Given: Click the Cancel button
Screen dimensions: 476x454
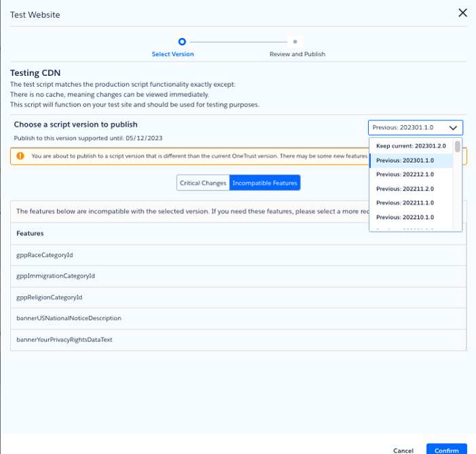Looking at the screenshot, I should pos(403,450).
